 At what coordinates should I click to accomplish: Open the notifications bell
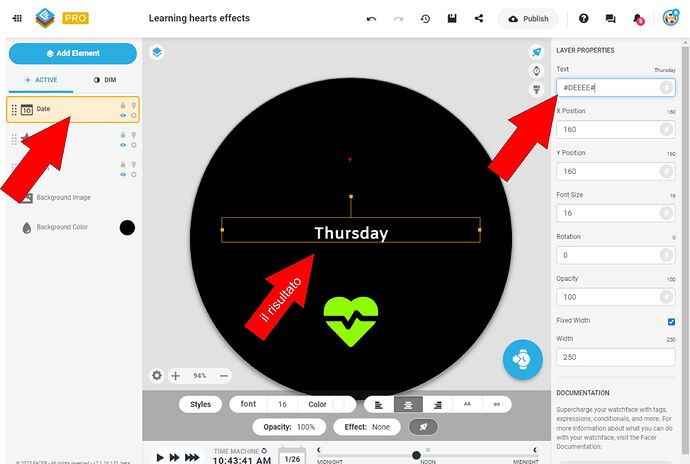click(638, 19)
